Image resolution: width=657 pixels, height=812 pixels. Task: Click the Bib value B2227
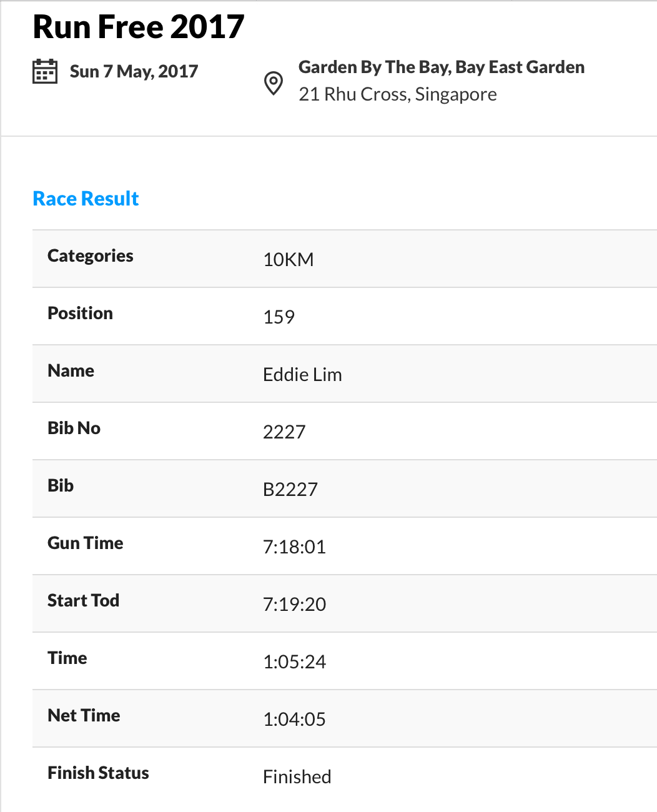(x=290, y=489)
